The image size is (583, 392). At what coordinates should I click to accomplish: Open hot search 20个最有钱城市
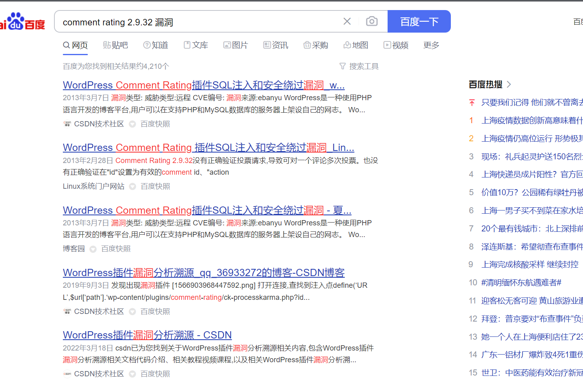click(532, 229)
